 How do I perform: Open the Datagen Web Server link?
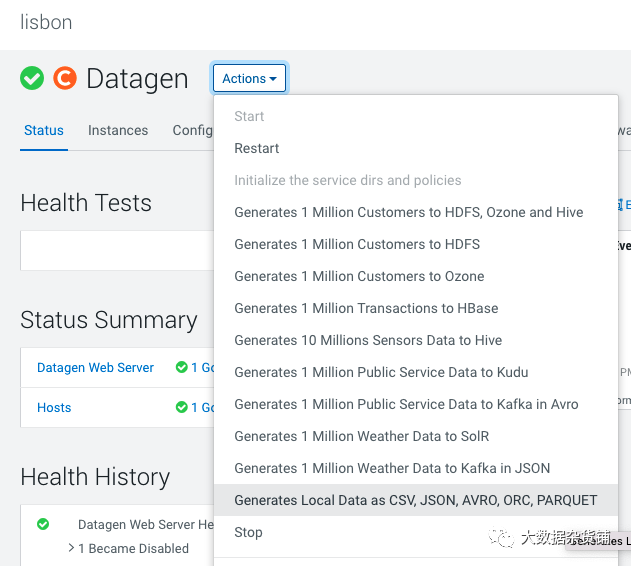point(95,368)
